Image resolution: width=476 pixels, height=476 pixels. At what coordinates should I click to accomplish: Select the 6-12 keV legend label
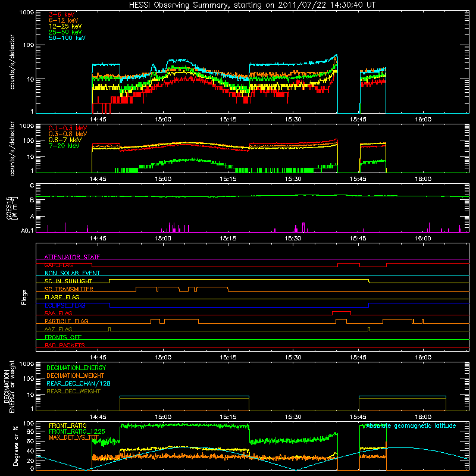click(x=64, y=20)
